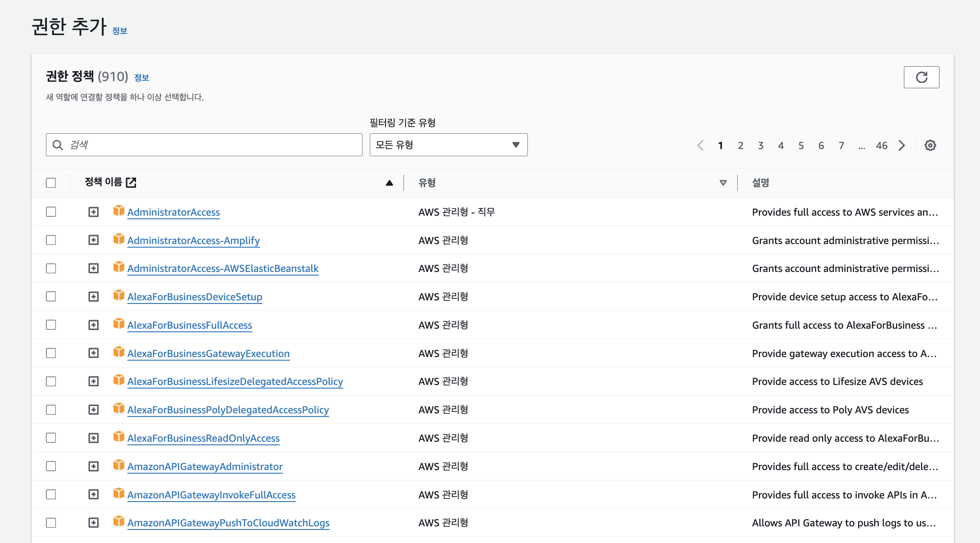Click the 유형 column sort arrow
The image size is (980, 543).
(723, 183)
